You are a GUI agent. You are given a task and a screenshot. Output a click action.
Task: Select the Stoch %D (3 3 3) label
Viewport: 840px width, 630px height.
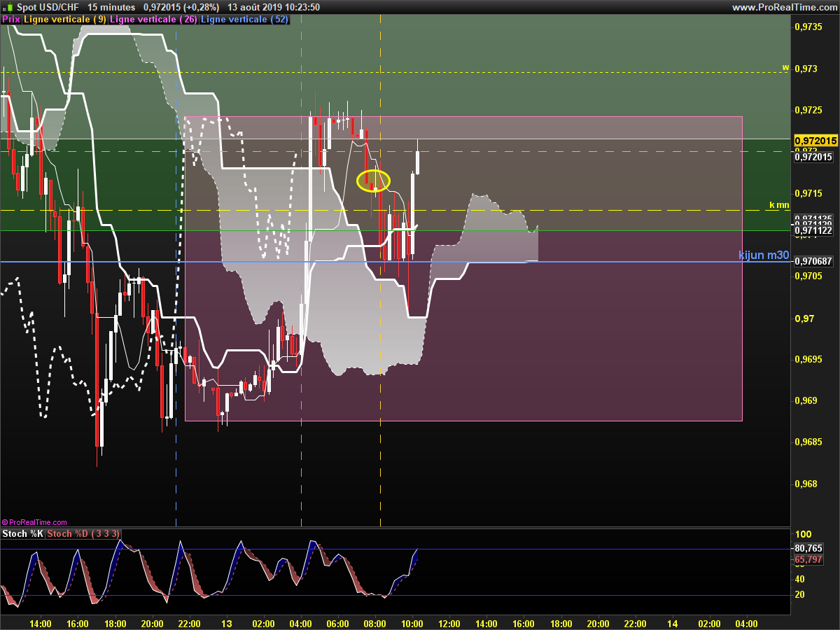pos(83,534)
